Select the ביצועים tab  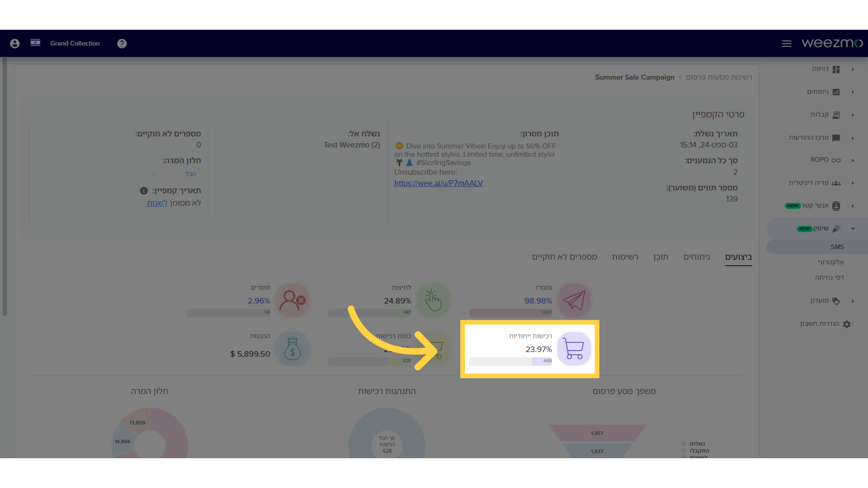[x=738, y=257]
